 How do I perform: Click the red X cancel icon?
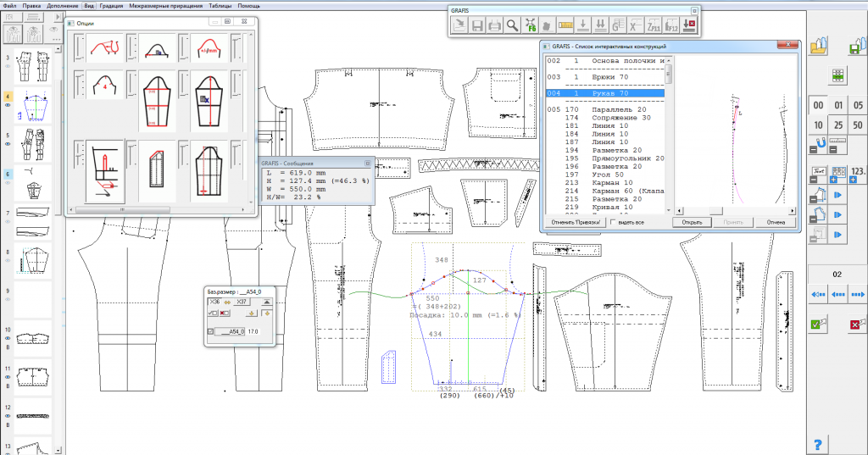point(854,323)
